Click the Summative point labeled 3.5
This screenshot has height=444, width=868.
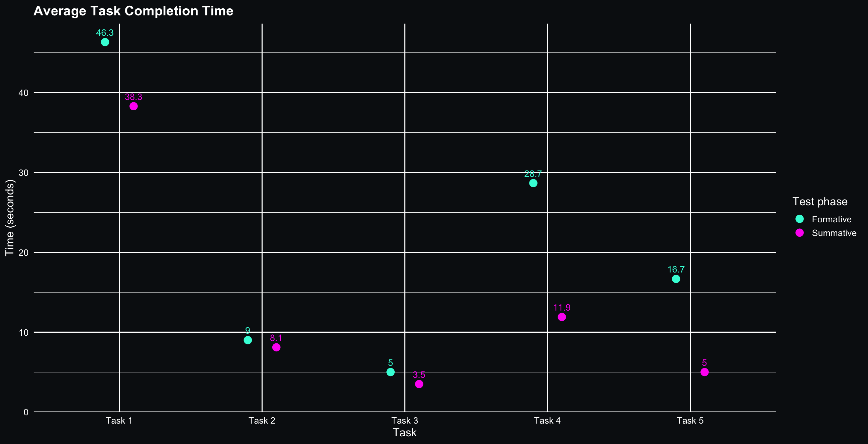(419, 384)
